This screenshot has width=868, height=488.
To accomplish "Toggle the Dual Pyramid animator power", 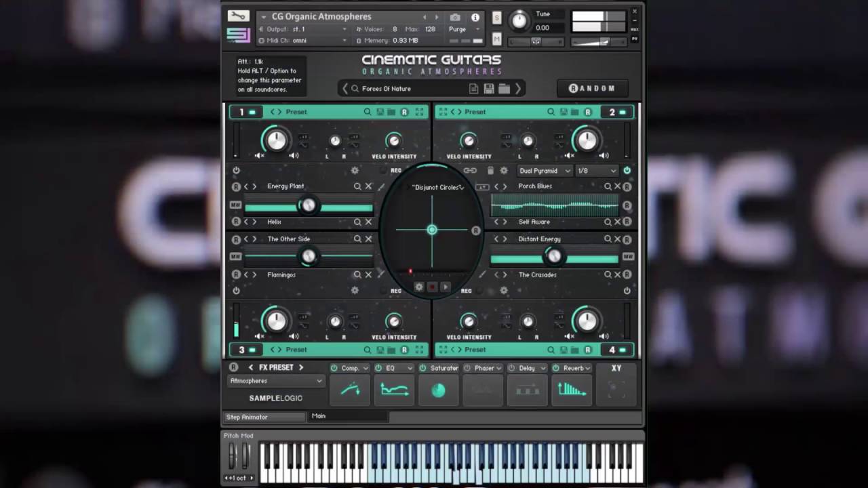I will coord(627,171).
